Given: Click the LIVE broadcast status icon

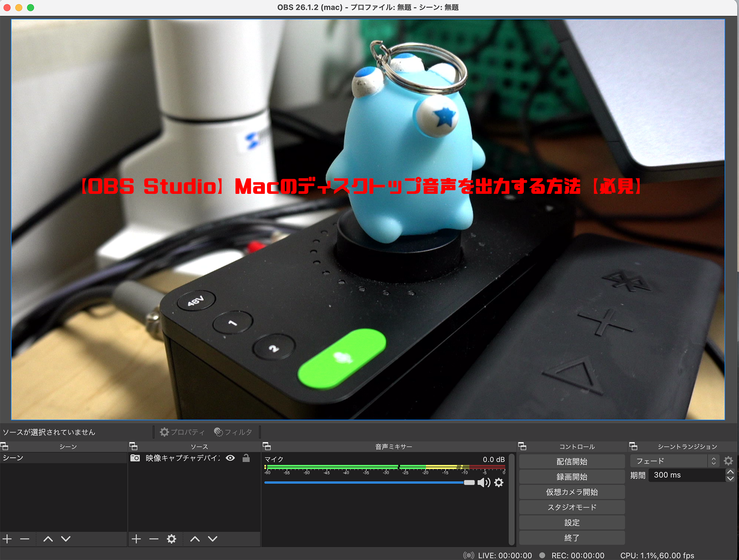Looking at the screenshot, I should (x=468, y=555).
